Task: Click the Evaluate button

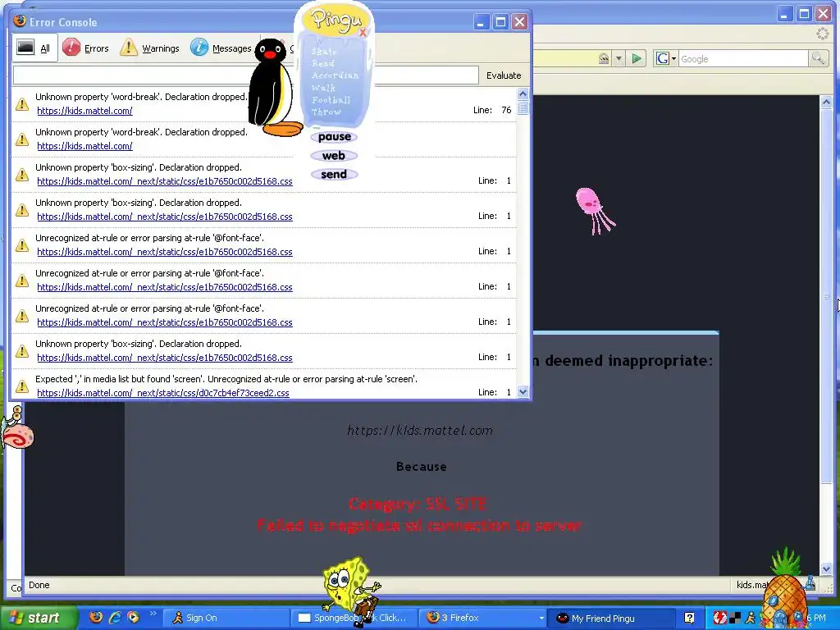Action: pos(504,75)
